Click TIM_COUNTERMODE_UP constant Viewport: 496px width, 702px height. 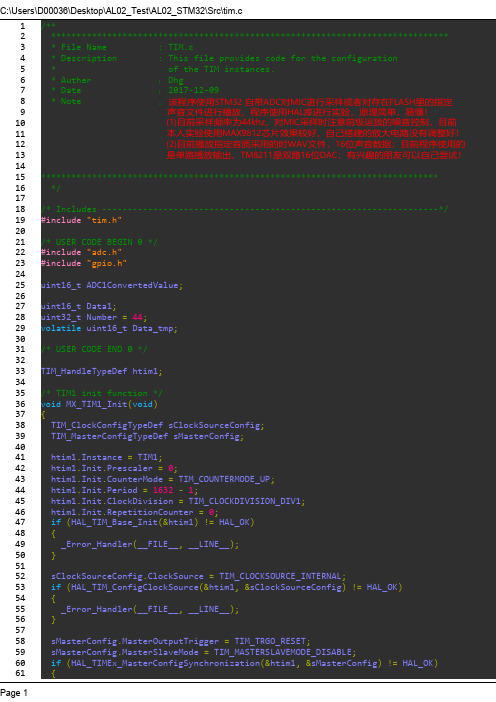(224, 479)
